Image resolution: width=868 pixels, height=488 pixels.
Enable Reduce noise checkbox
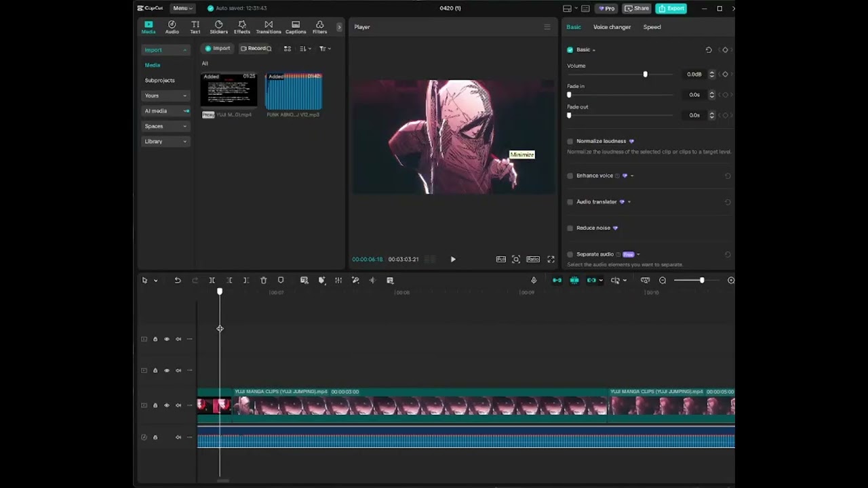click(x=570, y=228)
